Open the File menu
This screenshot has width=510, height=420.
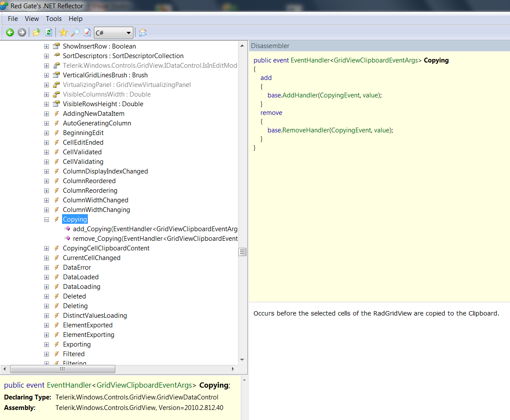(x=13, y=19)
